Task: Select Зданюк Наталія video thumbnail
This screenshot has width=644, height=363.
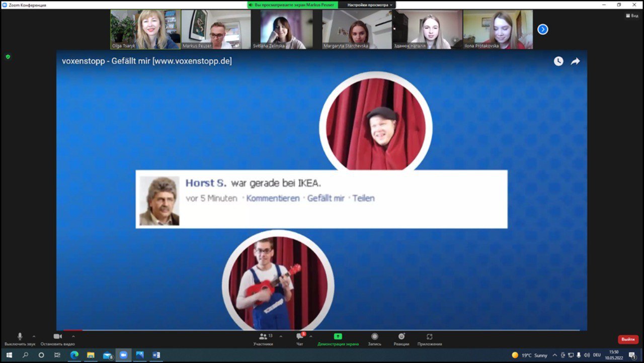Action: point(427,29)
